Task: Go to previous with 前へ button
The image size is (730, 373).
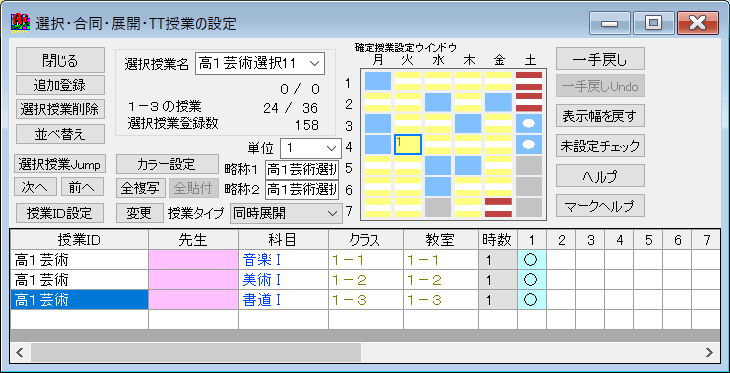Action: pos(82,187)
